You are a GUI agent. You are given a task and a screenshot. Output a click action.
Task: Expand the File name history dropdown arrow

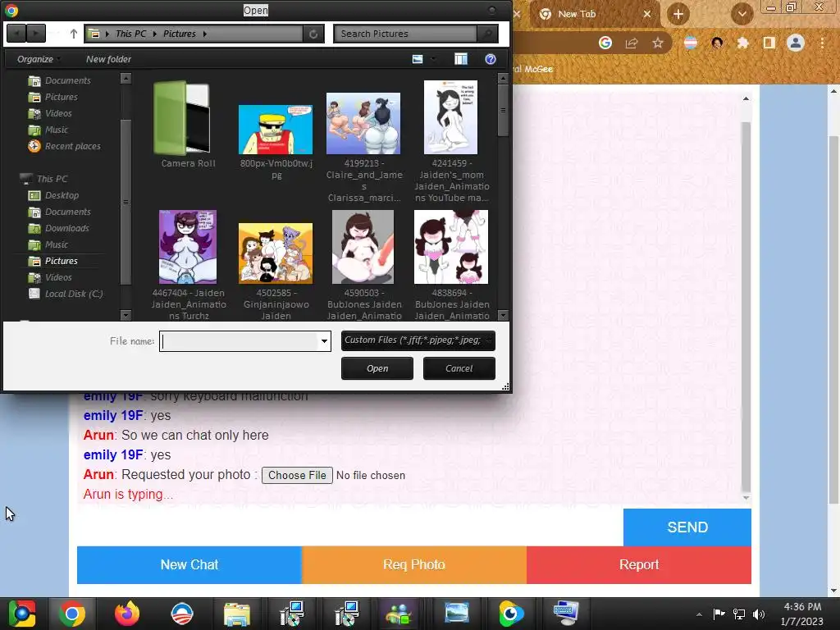[324, 340]
